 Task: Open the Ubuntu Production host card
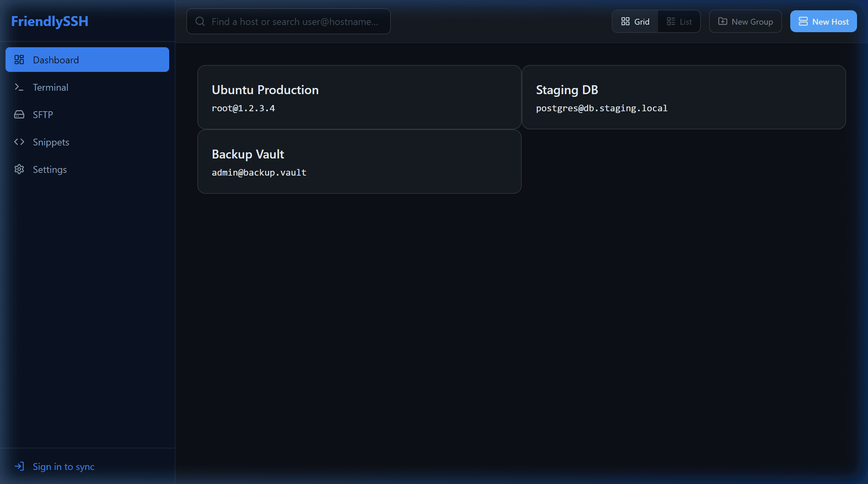pyautogui.click(x=359, y=97)
